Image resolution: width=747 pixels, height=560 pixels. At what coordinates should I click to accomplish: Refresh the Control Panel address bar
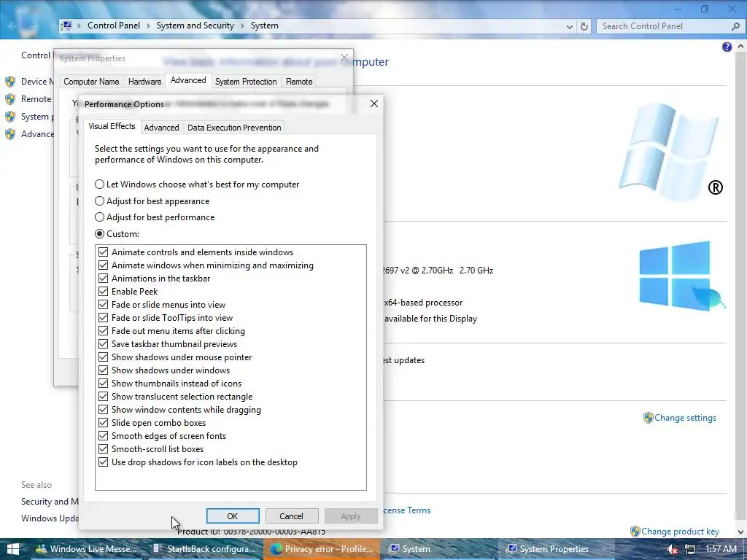tap(584, 26)
